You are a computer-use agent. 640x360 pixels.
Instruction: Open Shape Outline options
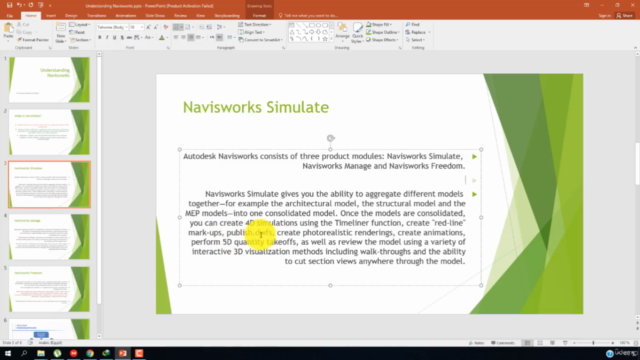(x=382, y=32)
